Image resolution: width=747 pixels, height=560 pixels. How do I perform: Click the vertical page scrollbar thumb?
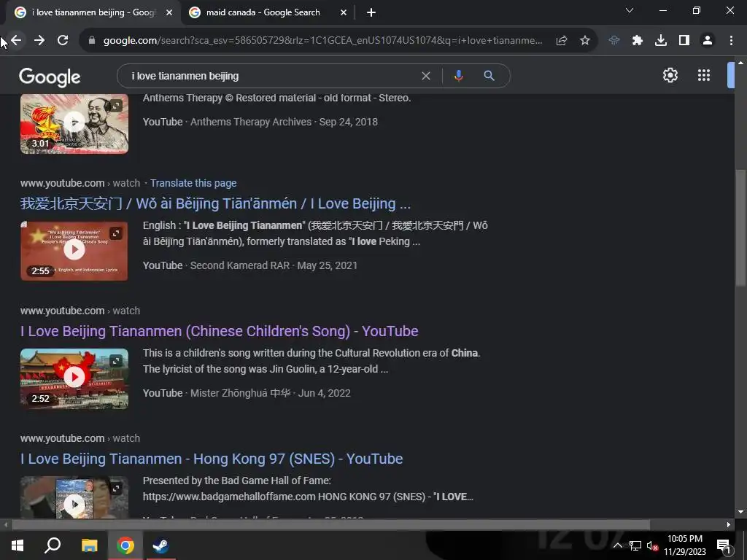click(740, 227)
